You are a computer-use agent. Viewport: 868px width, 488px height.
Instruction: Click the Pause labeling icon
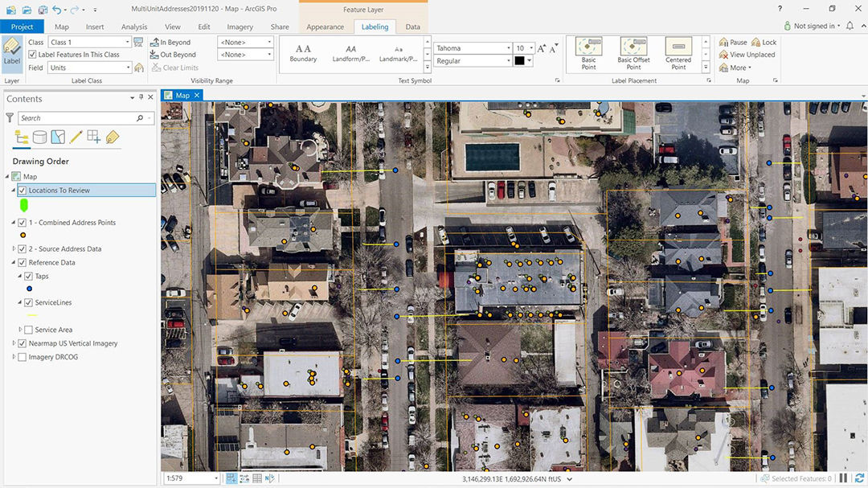click(730, 42)
